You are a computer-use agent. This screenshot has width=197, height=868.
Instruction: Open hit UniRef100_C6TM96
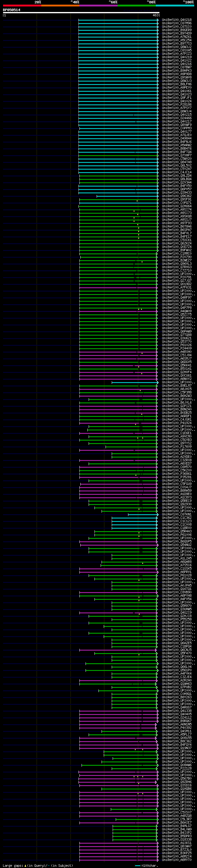click(177, 23)
